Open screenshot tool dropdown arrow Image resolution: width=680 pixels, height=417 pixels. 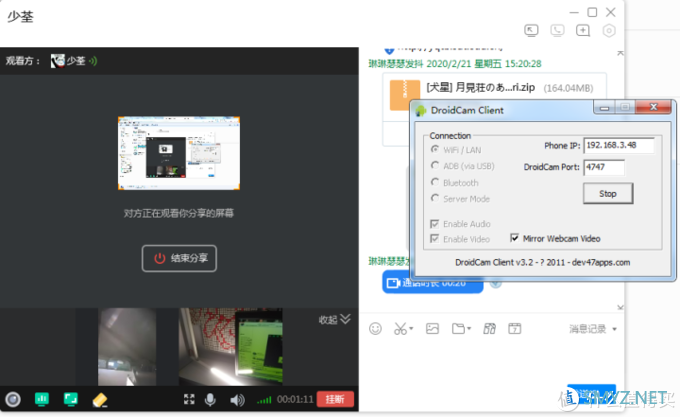pyautogui.click(x=411, y=329)
